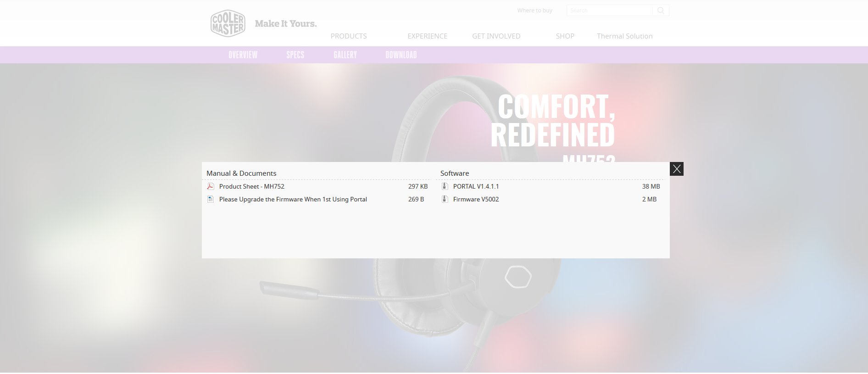
Task: Switch to the OVERVIEW tab
Action: pos(243,55)
